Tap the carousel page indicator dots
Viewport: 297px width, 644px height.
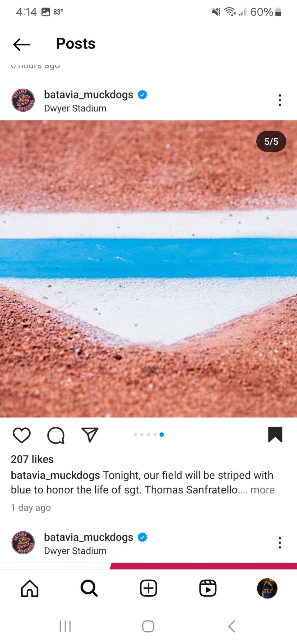coord(149,435)
